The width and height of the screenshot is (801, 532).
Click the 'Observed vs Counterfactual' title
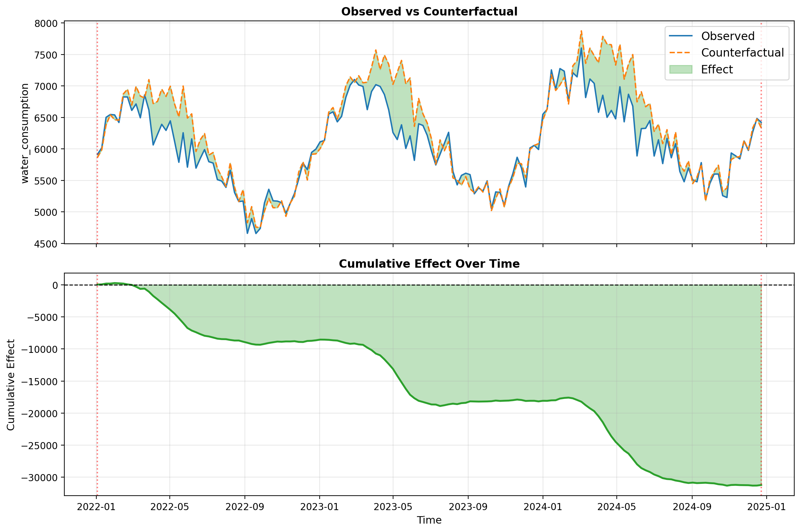[429, 11]
